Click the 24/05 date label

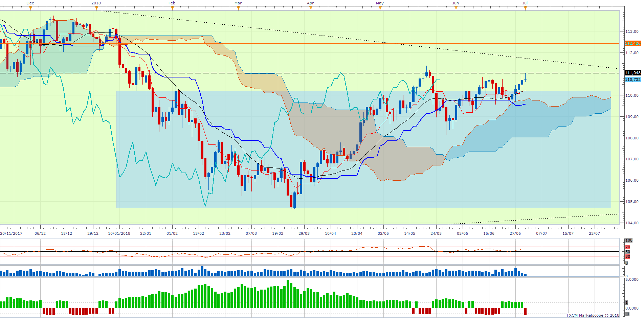(x=436, y=233)
